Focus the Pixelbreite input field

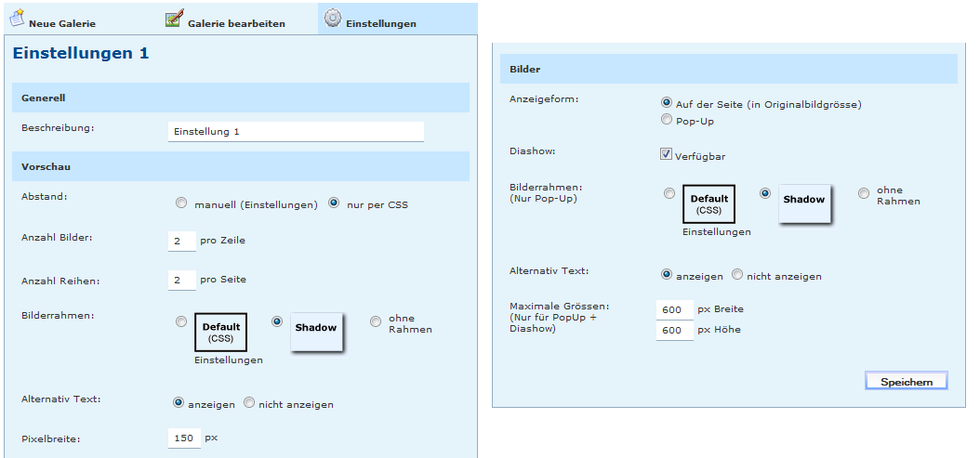184,438
